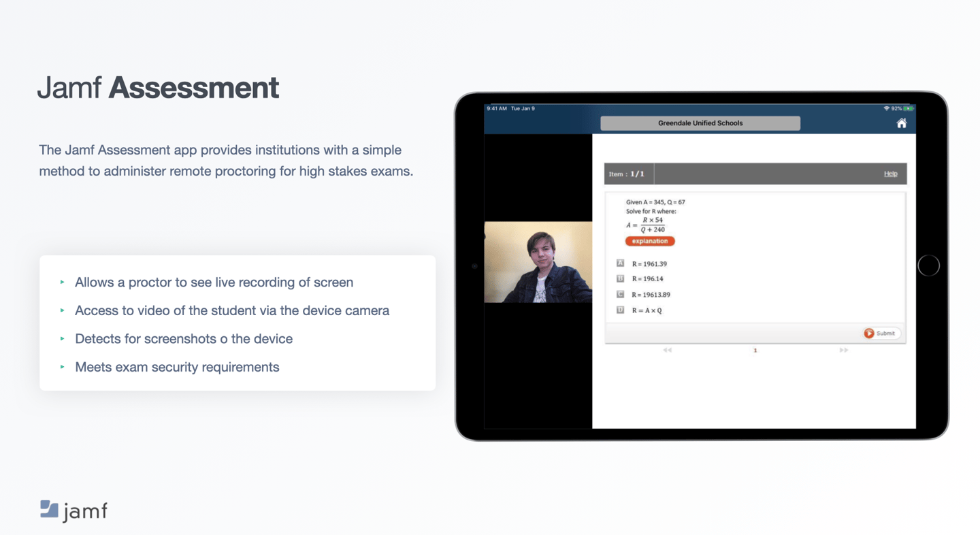Image resolution: width=980 pixels, height=535 pixels.
Task: Click the Item : 1/1 label
Action: (626, 174)
